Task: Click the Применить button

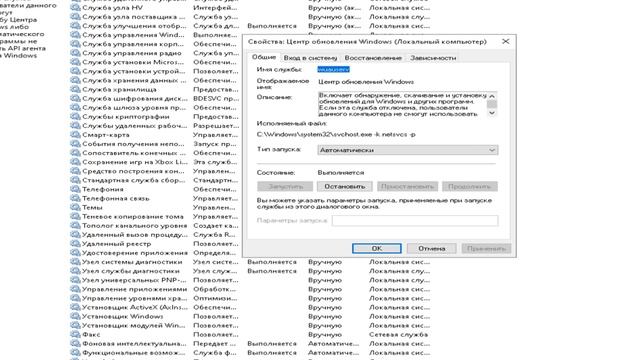Action: pyautogui.click(x=486, y=248)
